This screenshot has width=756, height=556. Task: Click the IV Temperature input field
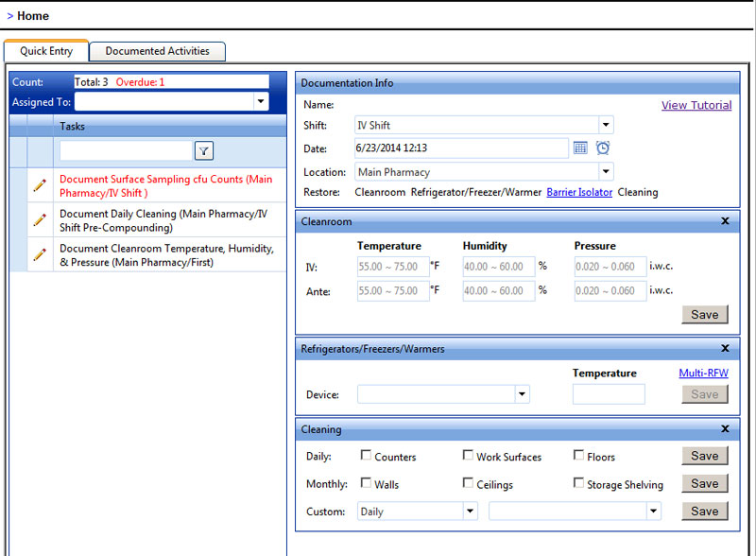pos(392,267)
